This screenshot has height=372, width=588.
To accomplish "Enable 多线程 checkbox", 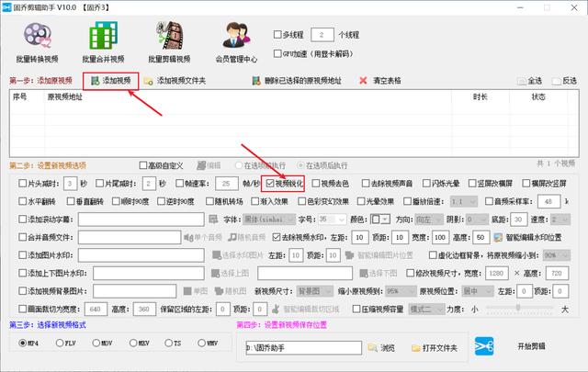I will 277,35.
